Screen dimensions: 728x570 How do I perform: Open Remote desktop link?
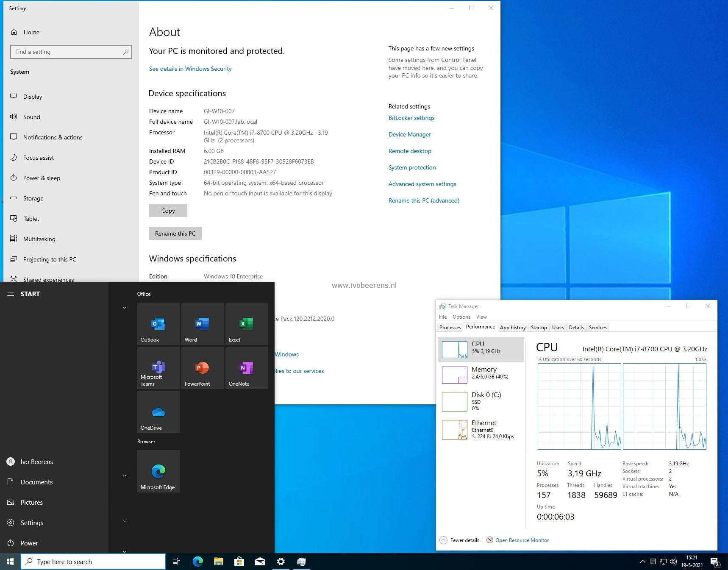(410, 151)
